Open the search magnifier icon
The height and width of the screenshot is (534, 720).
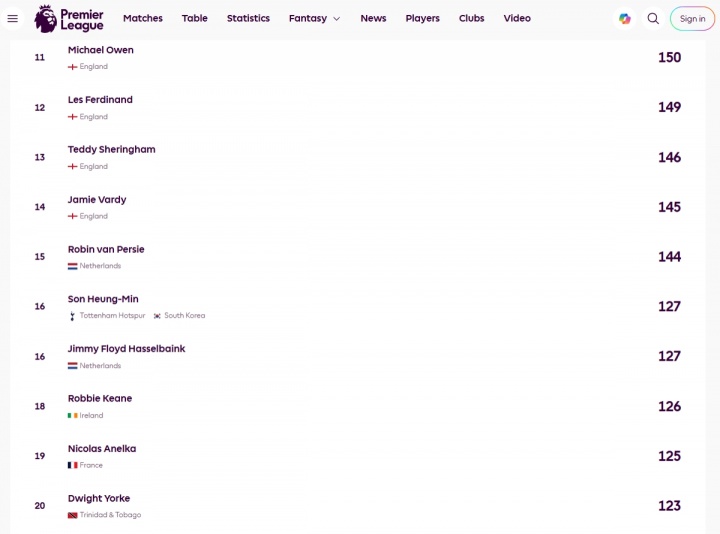point(653,18)
